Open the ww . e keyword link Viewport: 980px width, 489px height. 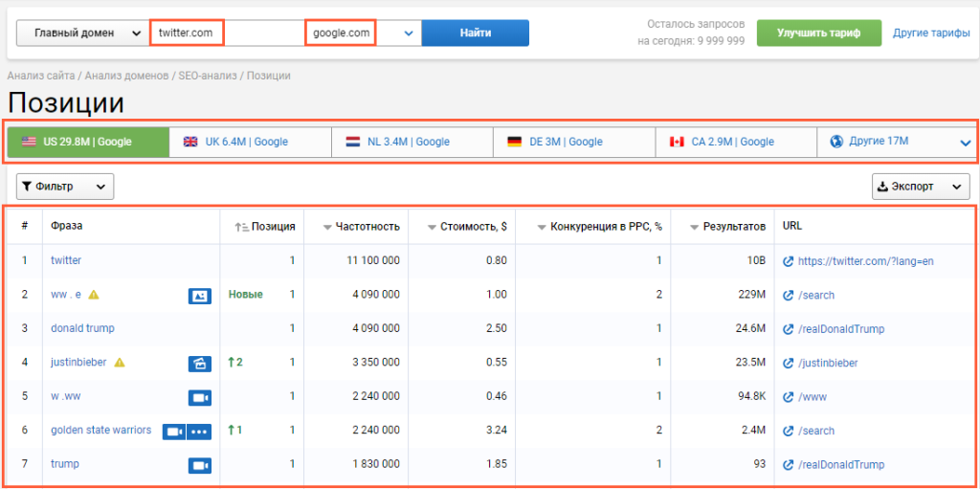(66, 295)
